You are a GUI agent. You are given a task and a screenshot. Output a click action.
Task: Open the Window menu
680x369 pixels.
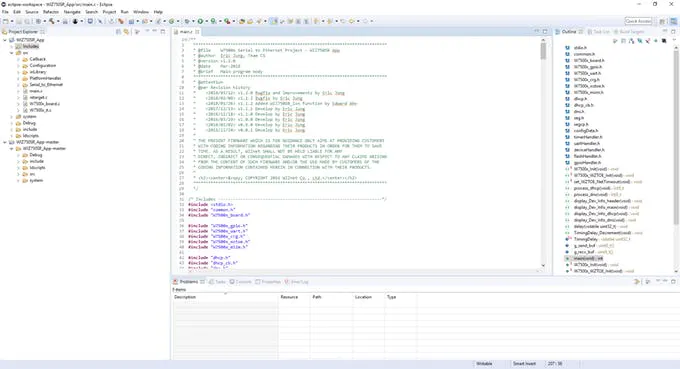(x=141, y=12)
